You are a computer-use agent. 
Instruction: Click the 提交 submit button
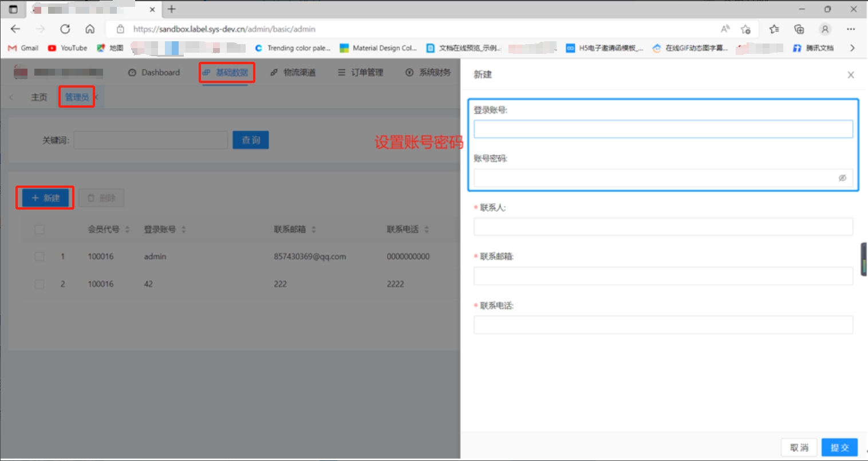coord(840,448)
